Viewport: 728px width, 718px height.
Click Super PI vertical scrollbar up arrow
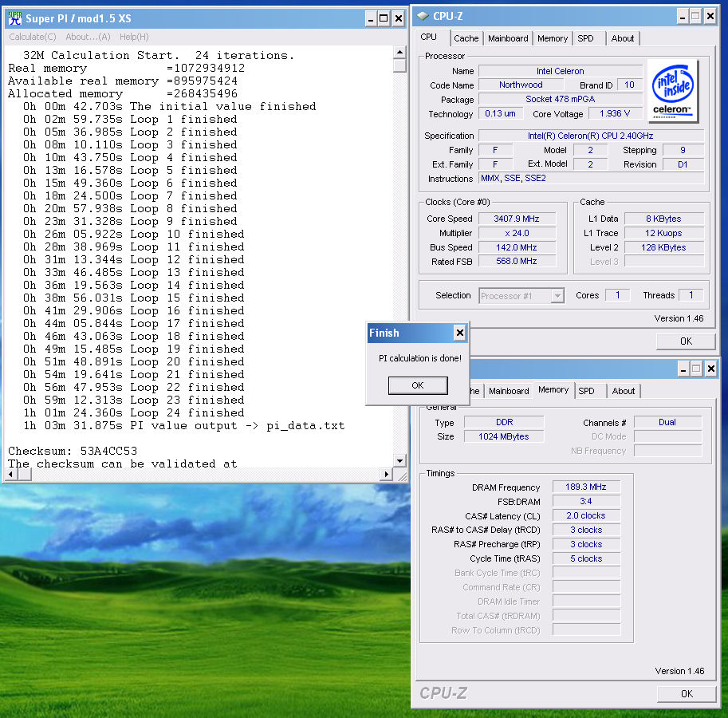399,52
